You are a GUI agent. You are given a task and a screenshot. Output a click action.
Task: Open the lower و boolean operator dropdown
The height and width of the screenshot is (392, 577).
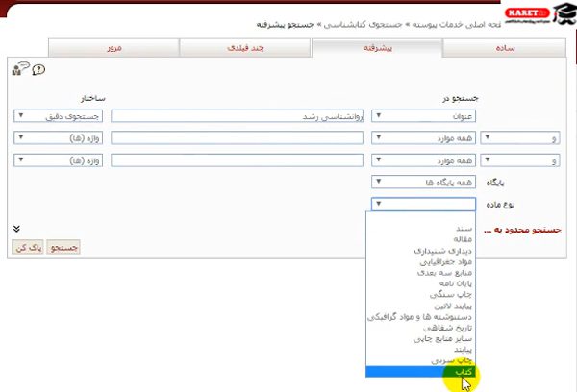(x=520, y=160)
